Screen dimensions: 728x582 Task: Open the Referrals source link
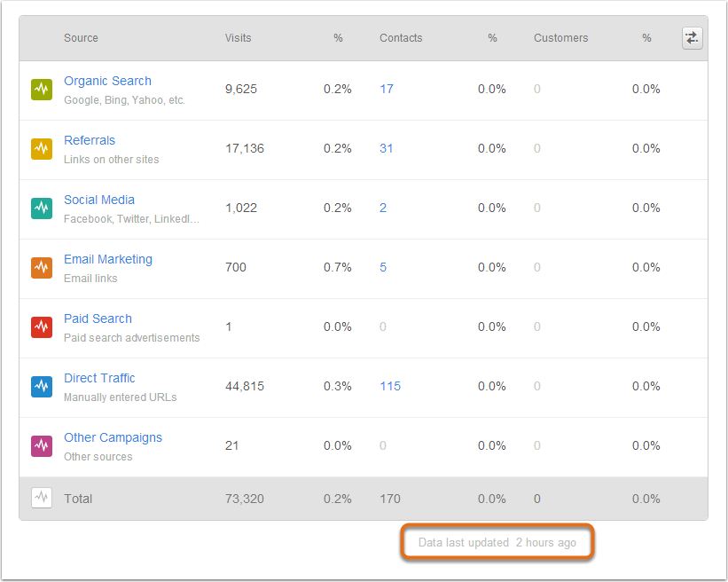point(90,140)
